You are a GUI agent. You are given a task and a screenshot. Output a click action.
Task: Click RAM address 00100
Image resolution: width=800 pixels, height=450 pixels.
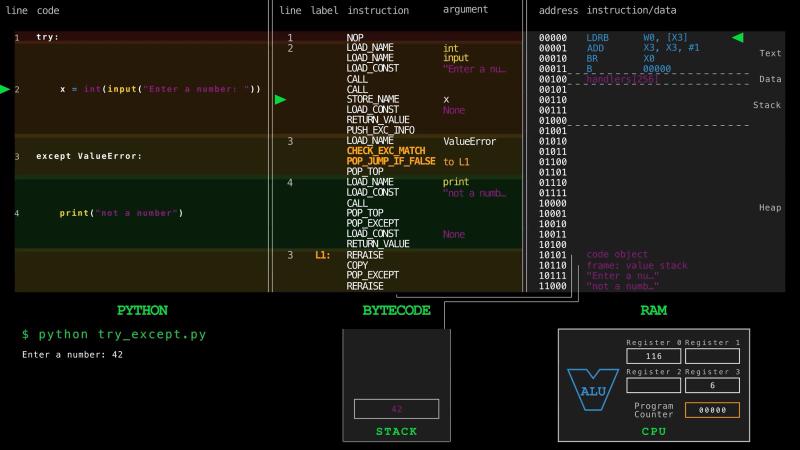553,79
